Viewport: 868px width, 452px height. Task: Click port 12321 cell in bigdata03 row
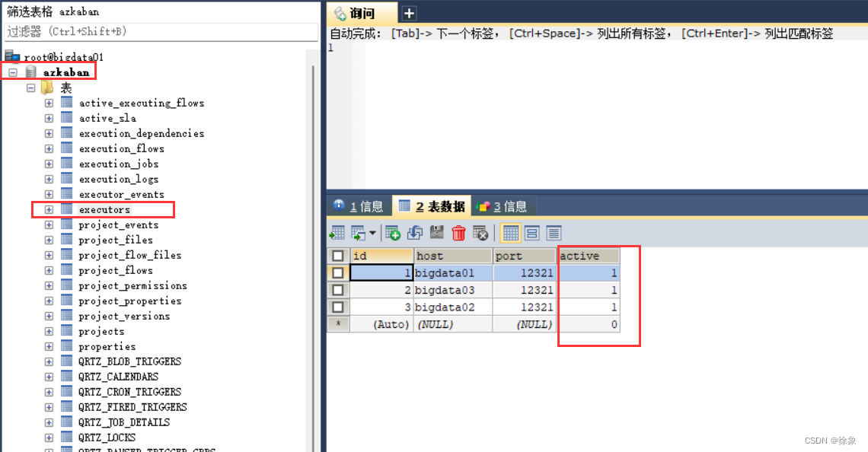pos(525,290)
